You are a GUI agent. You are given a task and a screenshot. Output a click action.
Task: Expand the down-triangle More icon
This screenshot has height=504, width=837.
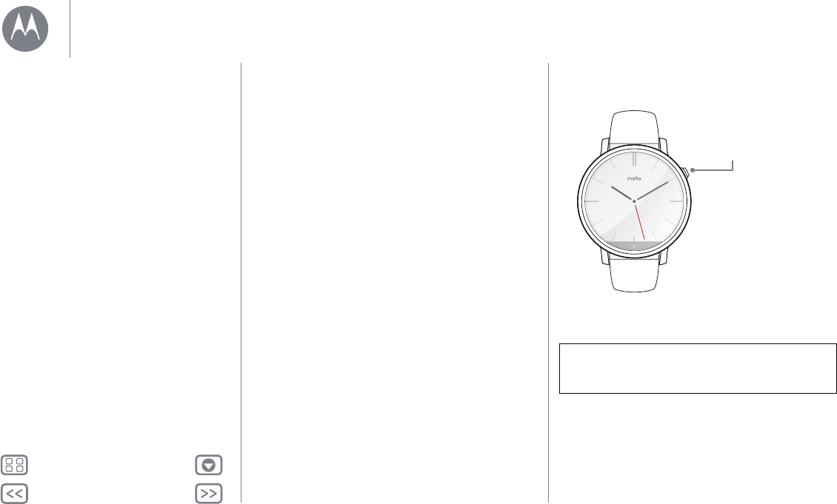point(209,465)
